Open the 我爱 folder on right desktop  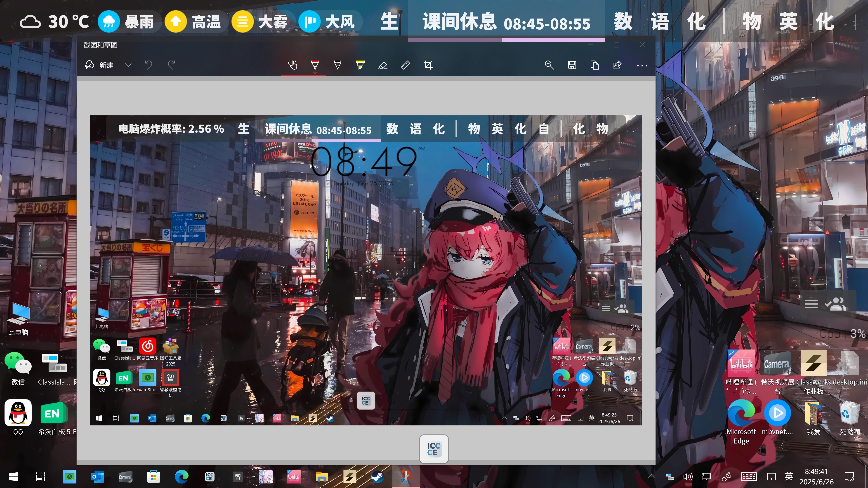pyautogui.click(x=814, y=418)
